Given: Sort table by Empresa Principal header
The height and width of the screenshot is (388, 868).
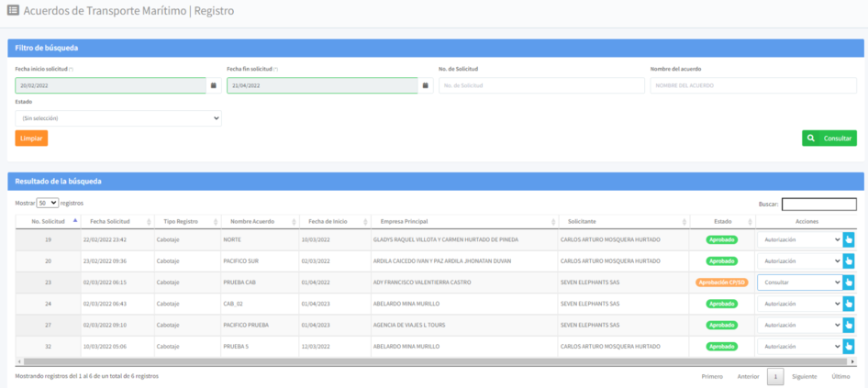Looking at the screenshot, I should click(462, 221).
